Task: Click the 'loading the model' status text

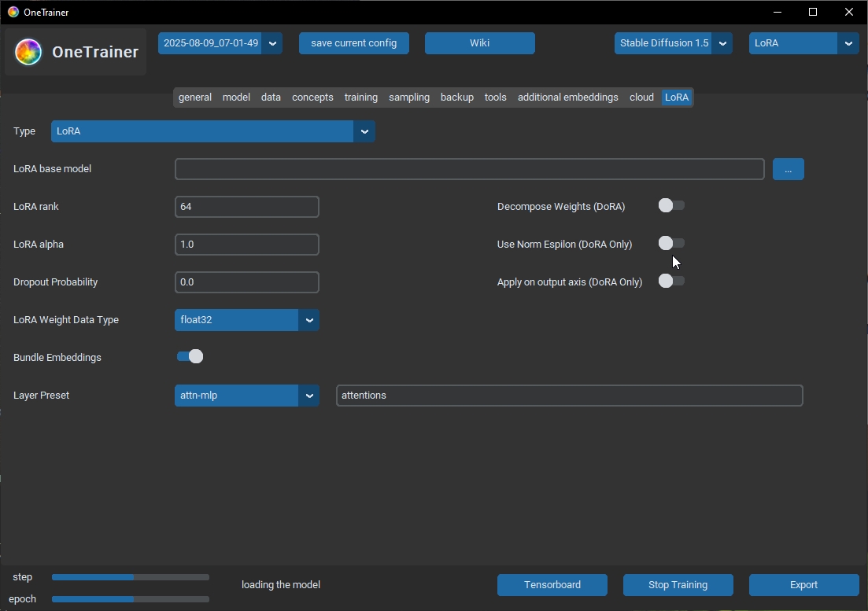Action: point(281,585)
